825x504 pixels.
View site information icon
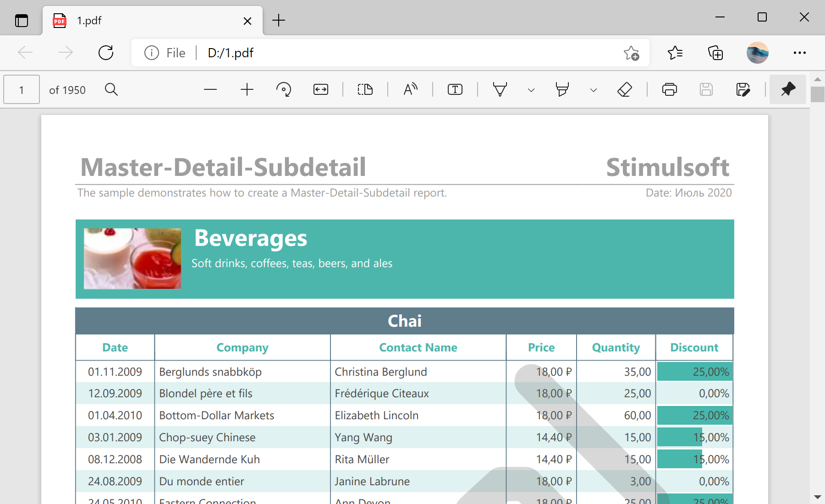[152, 53]
